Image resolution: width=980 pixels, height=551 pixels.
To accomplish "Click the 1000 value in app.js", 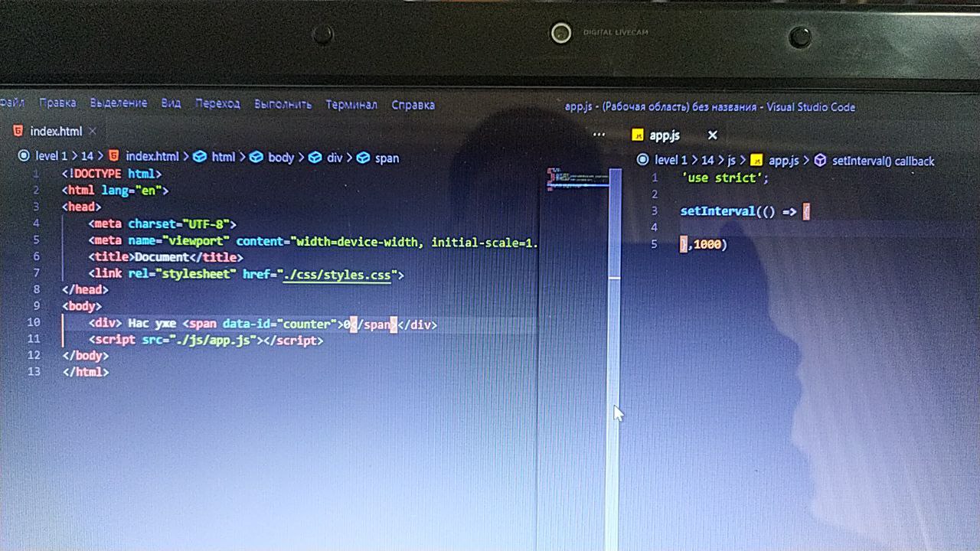I will point(707,245).
